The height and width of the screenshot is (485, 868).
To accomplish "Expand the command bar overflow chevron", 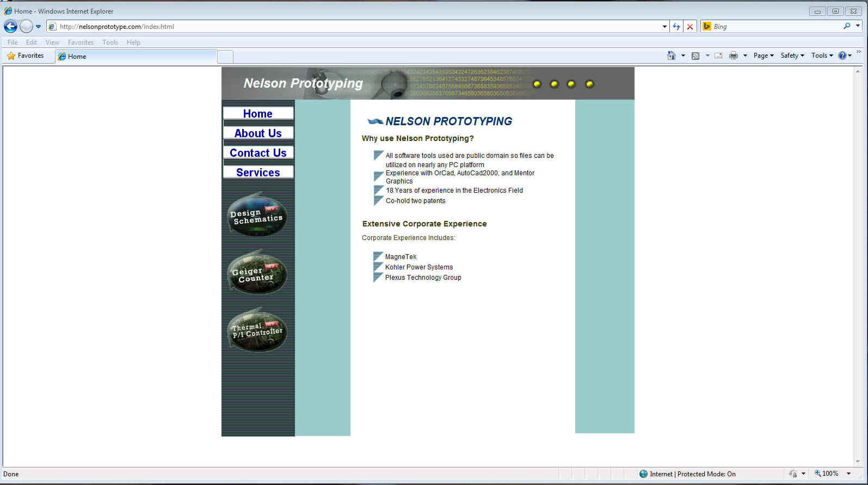I will [859, 52].
